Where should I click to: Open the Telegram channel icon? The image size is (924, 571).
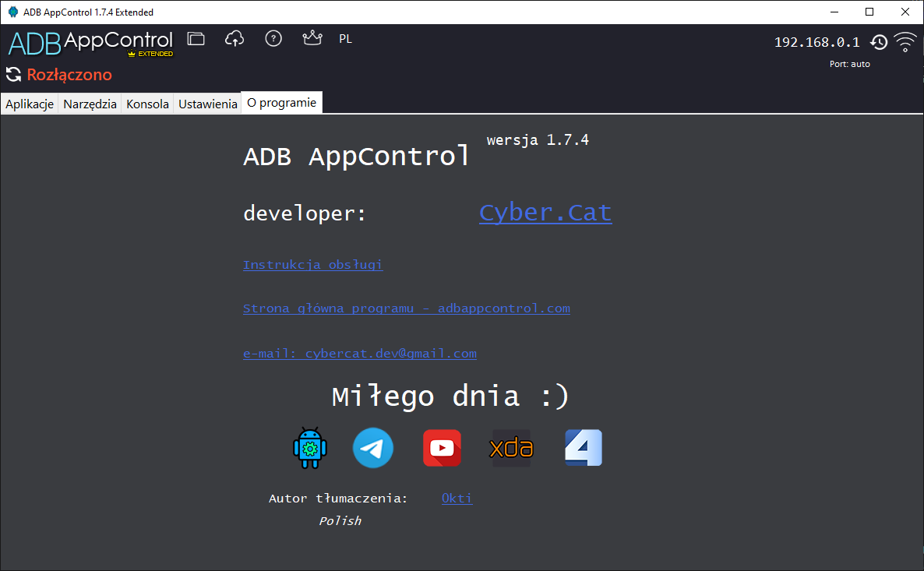point(373,448)
